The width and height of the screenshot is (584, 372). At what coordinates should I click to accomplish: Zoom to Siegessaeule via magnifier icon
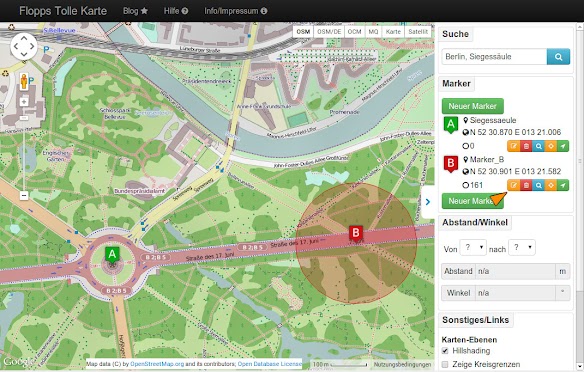(538, 146)
